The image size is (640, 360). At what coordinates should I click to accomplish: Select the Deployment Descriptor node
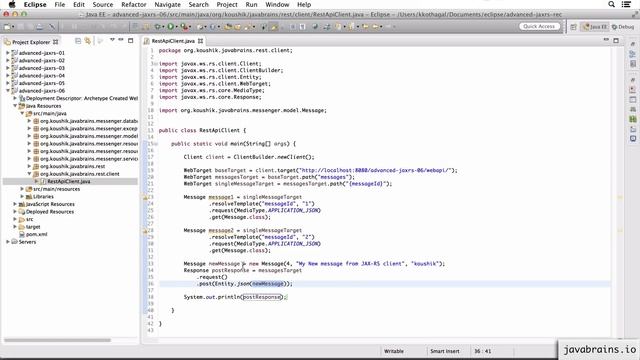tap(82, 98)
